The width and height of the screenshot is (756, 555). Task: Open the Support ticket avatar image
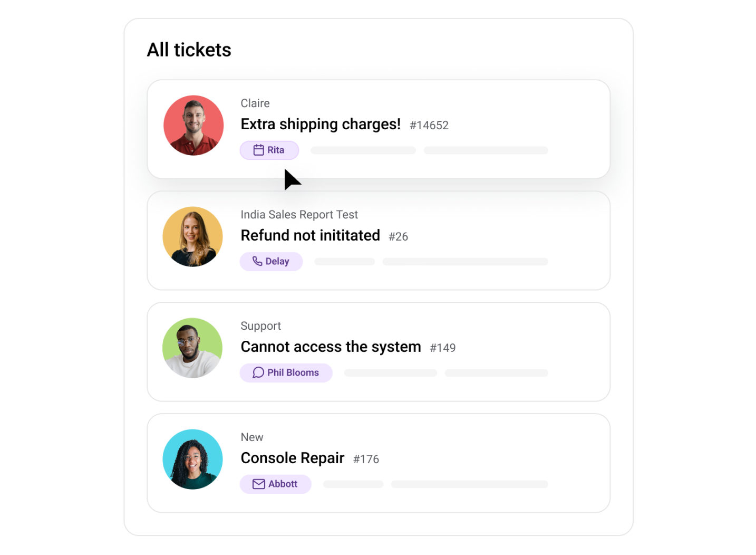[192, 348]
